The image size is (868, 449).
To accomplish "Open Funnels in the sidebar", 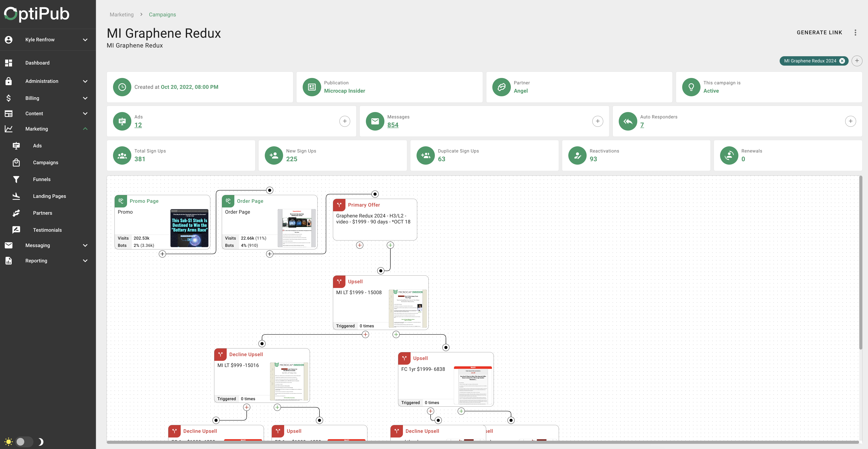I will (42, 179).
